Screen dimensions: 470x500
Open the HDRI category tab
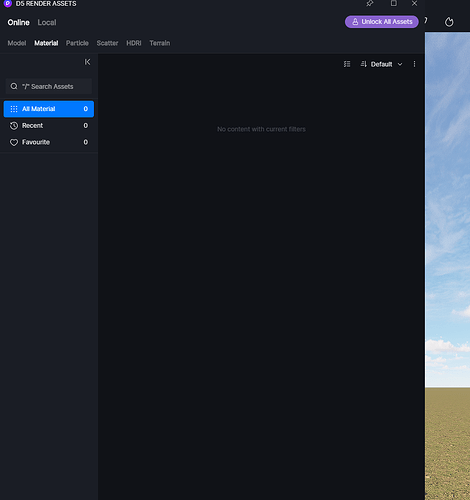click(x=134, y=43)
